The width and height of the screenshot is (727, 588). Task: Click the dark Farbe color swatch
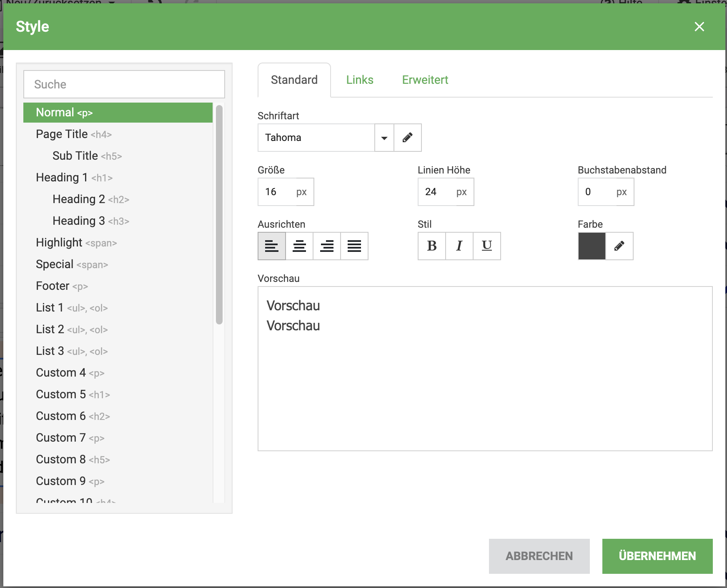click(592, 246)
